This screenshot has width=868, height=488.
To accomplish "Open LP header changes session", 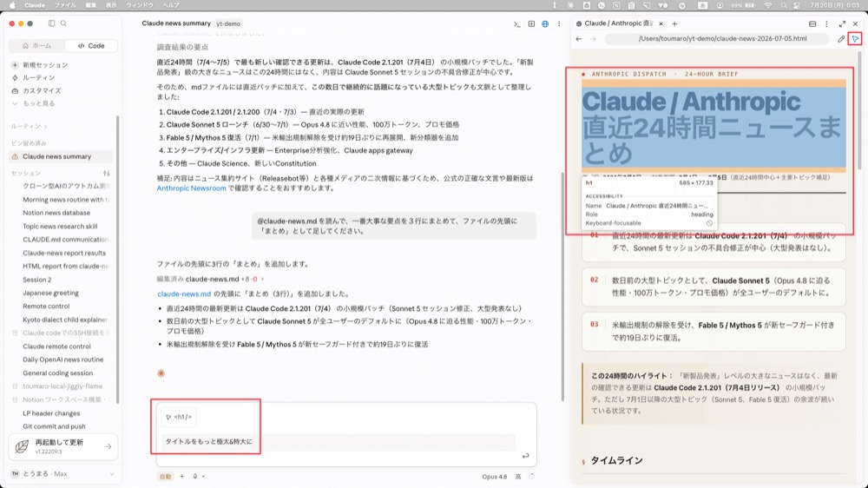I will tap(51, 413).
